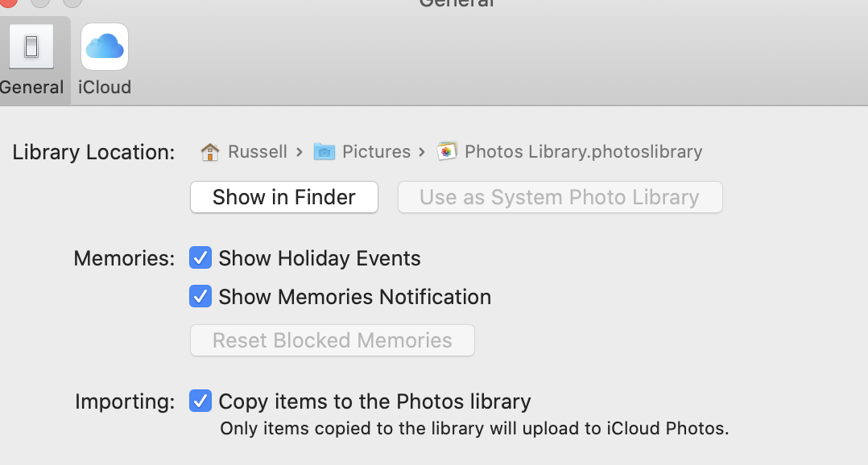Click the blue Pictures folder icon

(324, 151)
